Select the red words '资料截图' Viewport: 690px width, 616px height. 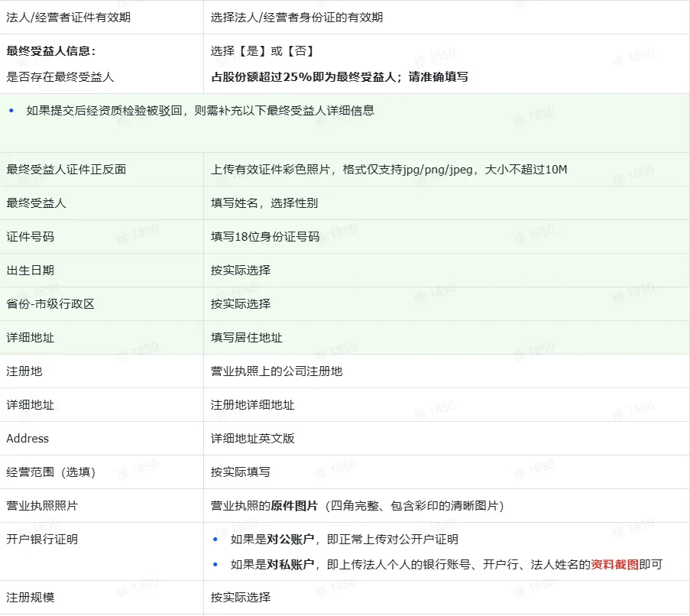[615, 565]
